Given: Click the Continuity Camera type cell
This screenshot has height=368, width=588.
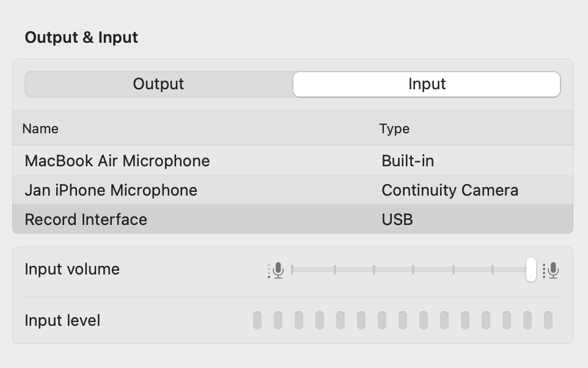Looking at the screenshot, I should (x=450, y=190).
